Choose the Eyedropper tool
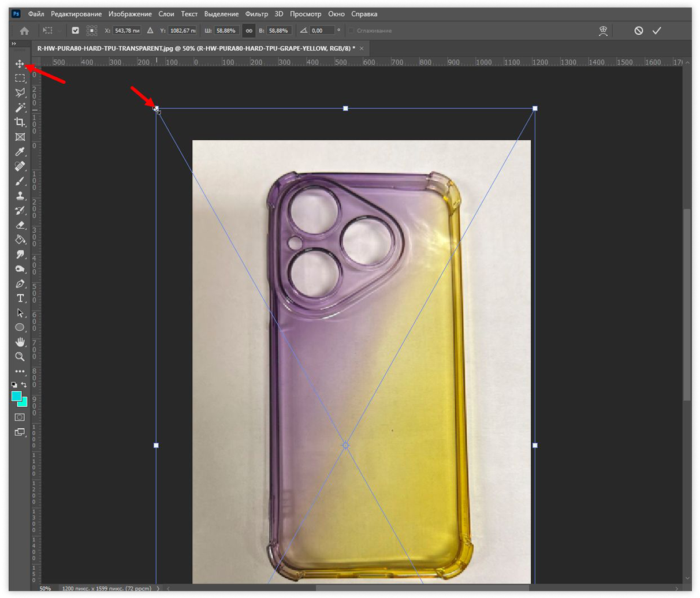 pyautogui.click(x=20, y=152)
